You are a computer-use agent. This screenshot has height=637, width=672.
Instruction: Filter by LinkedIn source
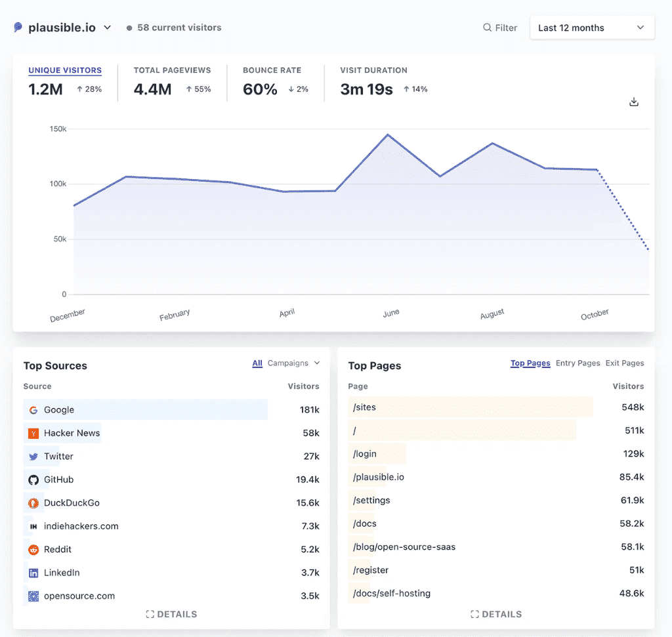click(x=62, y=573)
